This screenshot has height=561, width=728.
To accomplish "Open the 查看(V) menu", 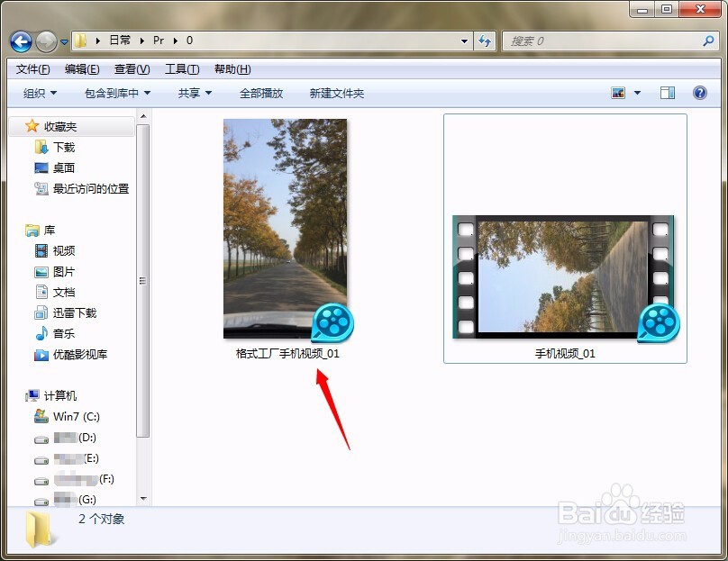I will click(x=132, y=69).
